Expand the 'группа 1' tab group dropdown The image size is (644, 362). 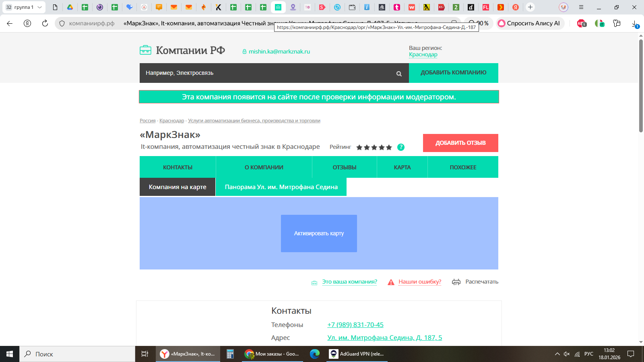[39, 7]
